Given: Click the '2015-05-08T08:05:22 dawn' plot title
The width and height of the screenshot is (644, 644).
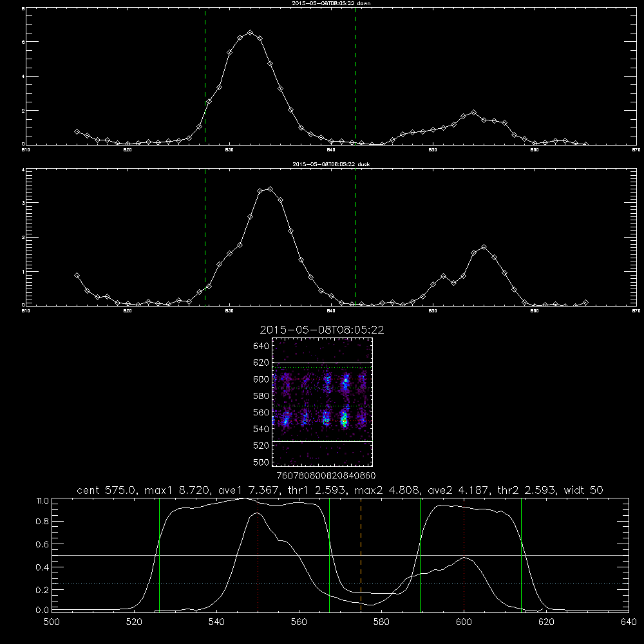Looking at the screenshot, I should click(331, 3).
